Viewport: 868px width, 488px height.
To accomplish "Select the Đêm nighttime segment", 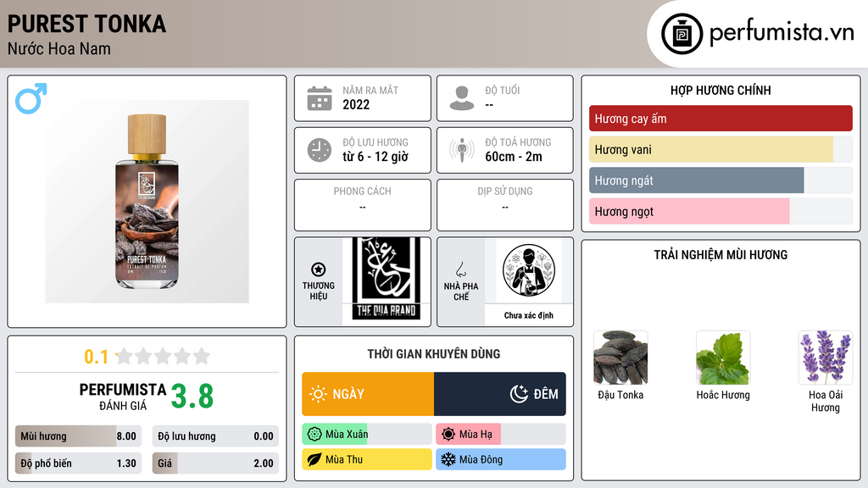I will coord(500,394).
